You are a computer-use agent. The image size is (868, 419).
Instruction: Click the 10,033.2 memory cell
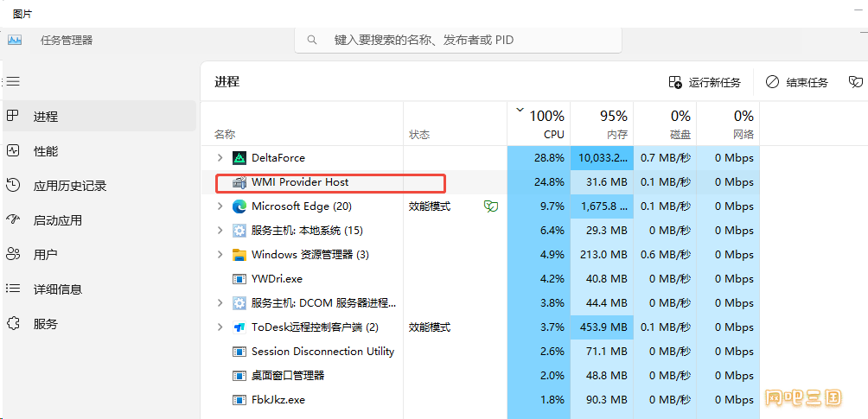coord(603,158)
